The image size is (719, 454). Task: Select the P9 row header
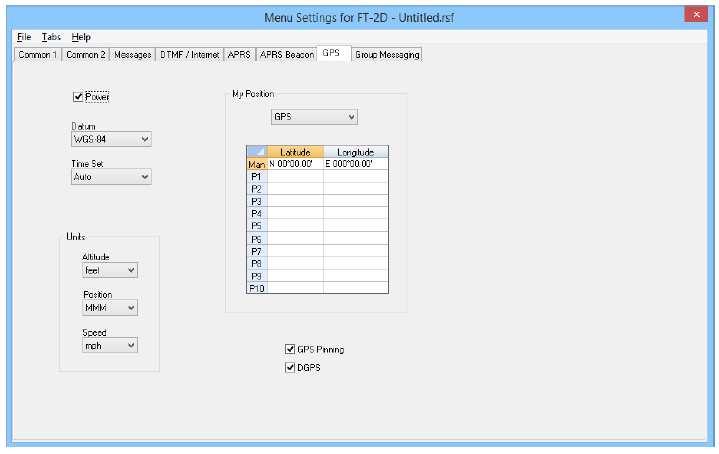[257, 276]
